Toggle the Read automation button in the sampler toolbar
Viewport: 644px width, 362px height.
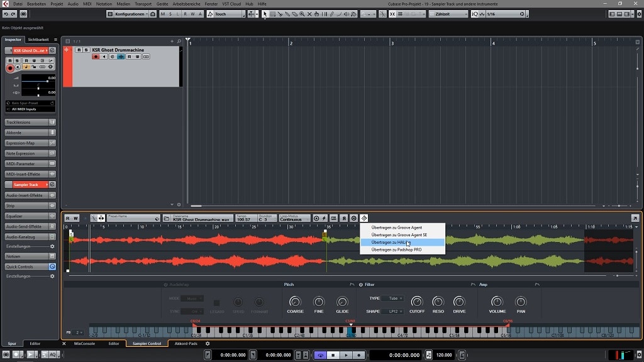(x=68, y=218)
